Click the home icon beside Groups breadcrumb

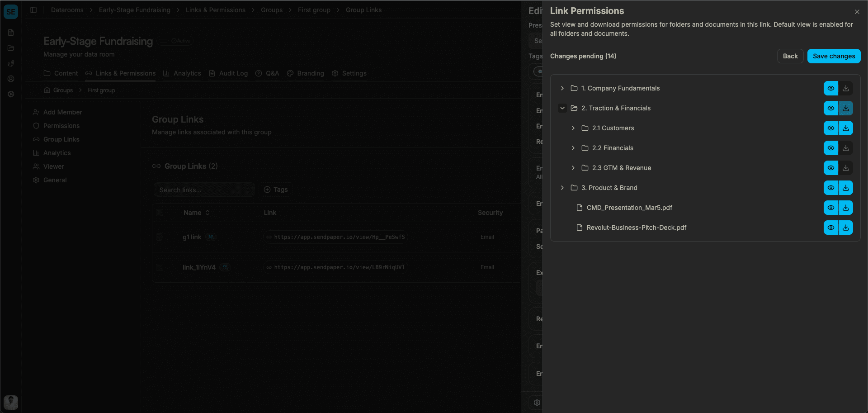pyautogui.click(x=47, y=90)
